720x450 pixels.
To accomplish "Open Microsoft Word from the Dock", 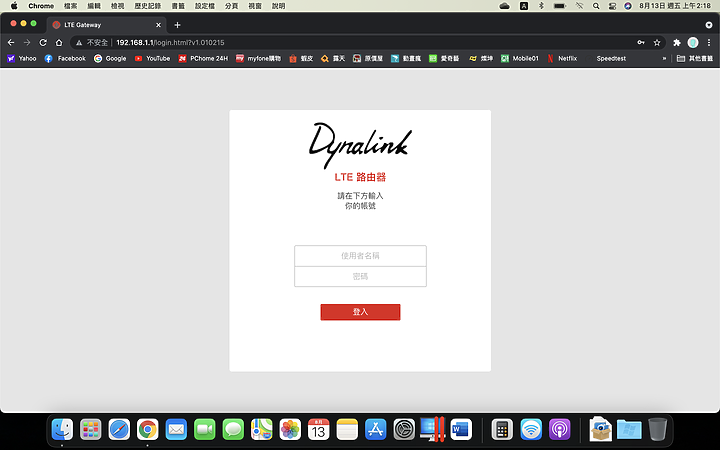I will pyautogui.click(x=461, y=430).
